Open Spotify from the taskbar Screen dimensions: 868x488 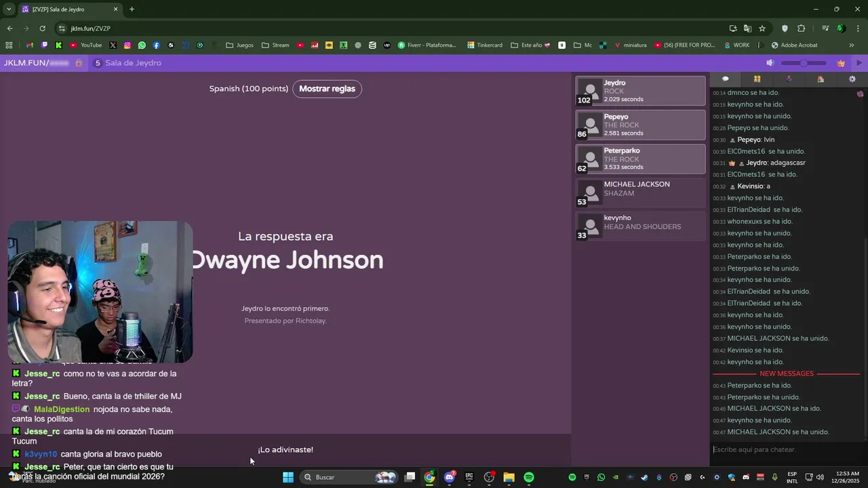point(529,477)
